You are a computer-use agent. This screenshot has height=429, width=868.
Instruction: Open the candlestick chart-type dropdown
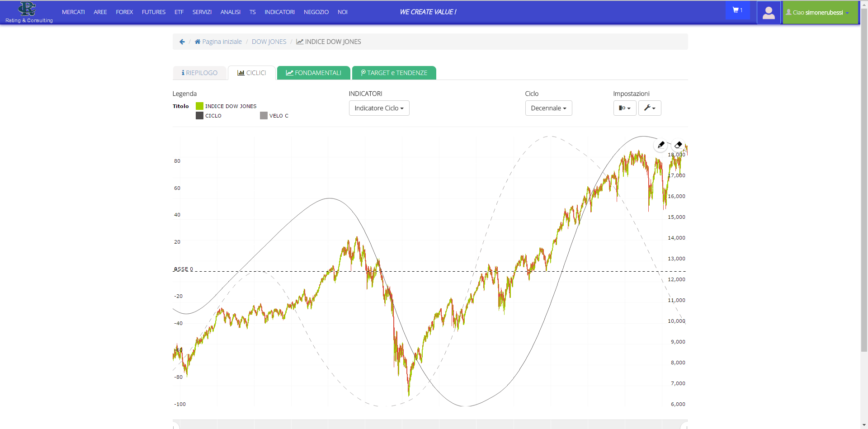point(625,108)
